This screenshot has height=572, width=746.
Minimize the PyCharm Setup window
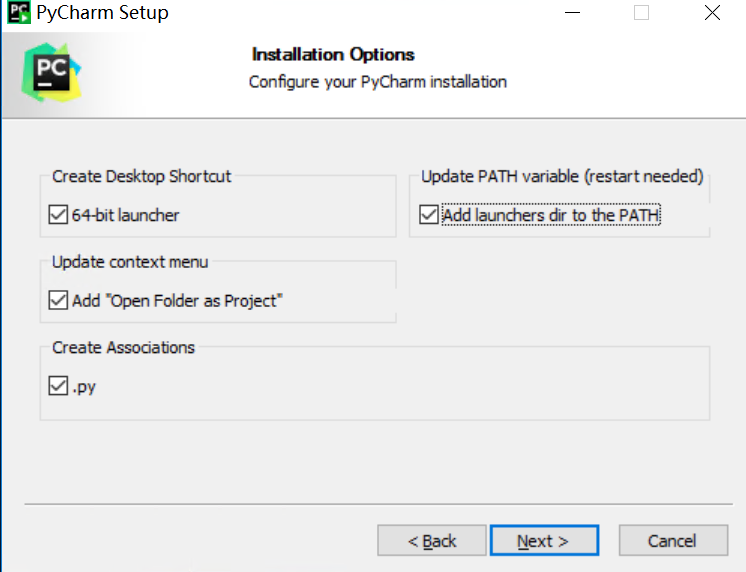tap(573, 13)
